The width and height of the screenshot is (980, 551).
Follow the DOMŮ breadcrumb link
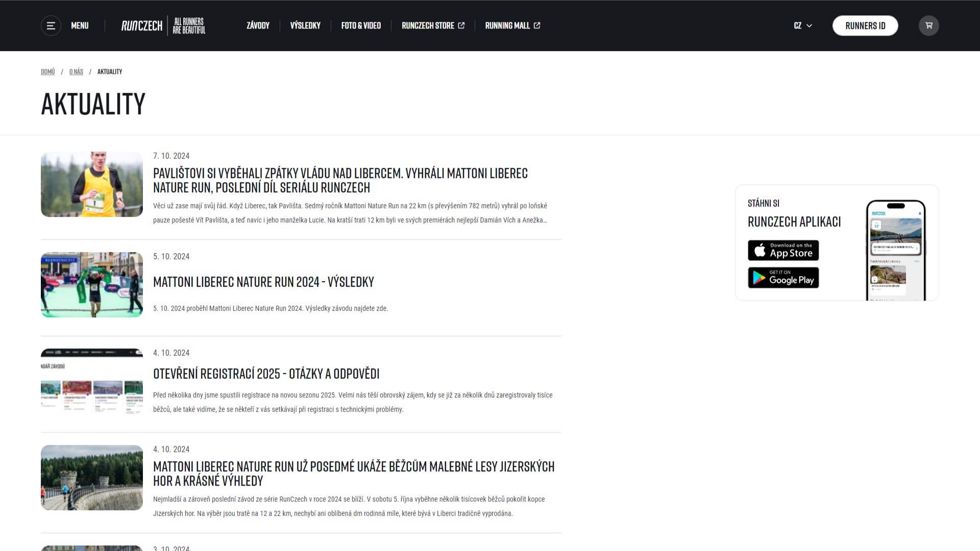pos(47,71)
